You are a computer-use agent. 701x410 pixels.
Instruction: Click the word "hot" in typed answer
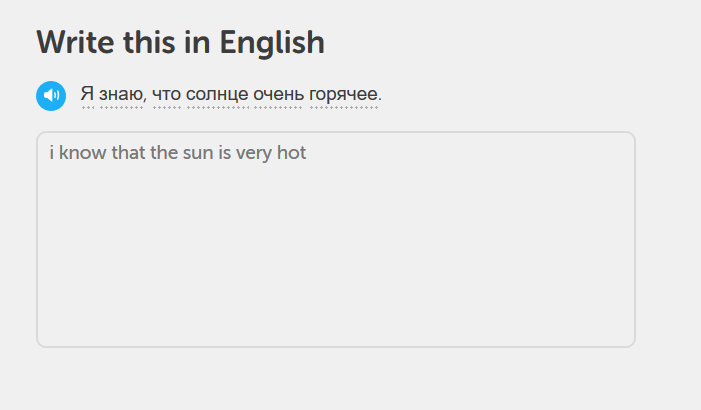tap(291, 155)
